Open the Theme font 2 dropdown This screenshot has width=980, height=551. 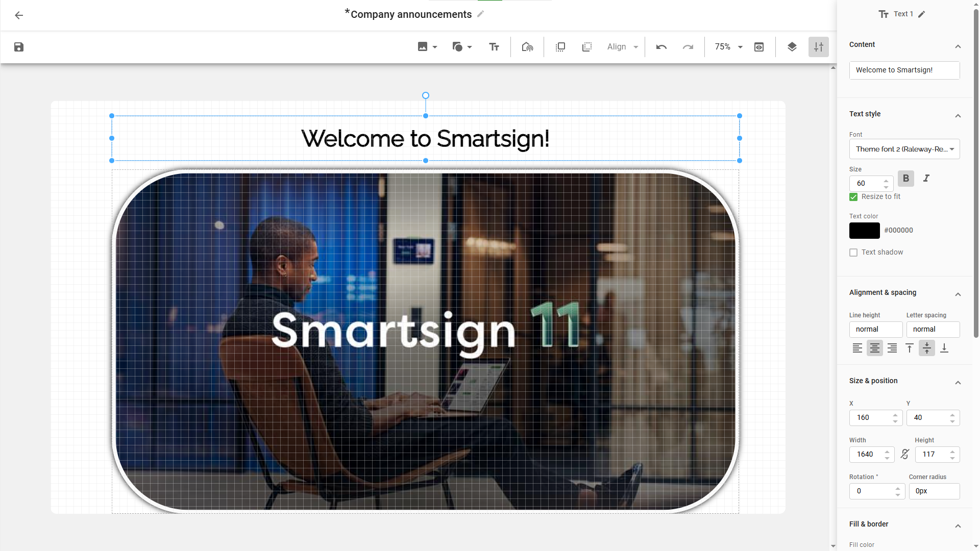click(x=904, y=149)
